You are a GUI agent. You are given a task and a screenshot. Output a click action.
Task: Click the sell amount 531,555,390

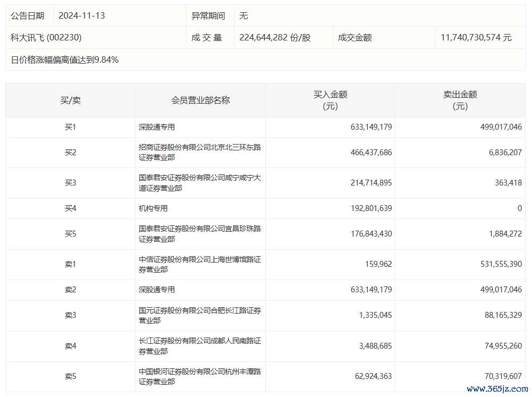click(501, 264)
